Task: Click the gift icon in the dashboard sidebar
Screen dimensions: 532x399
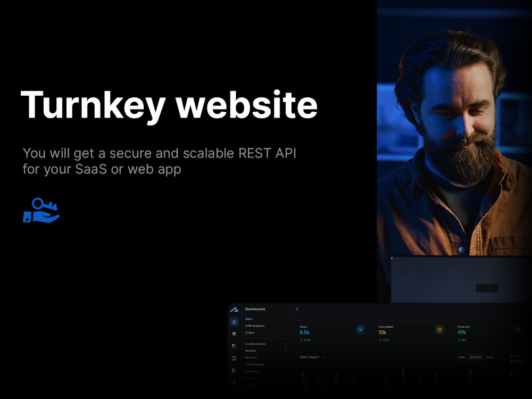Action: pyautogui.click(x=234, y=334)
